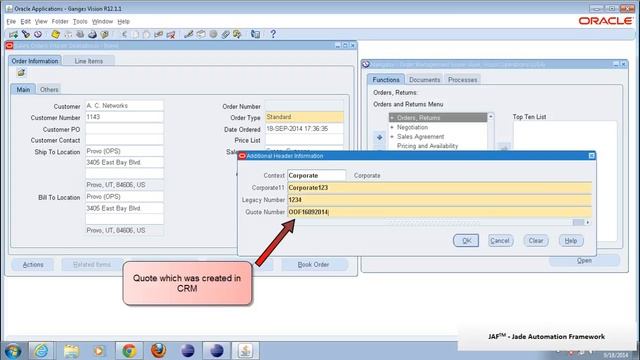This screenshot has height=360, width=640.
Task: Click the Related Items button
Action: (91, 264)
